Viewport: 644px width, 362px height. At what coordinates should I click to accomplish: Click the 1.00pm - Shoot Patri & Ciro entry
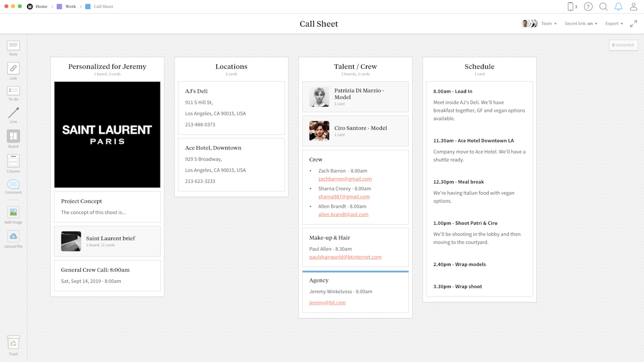coord(465,223)
